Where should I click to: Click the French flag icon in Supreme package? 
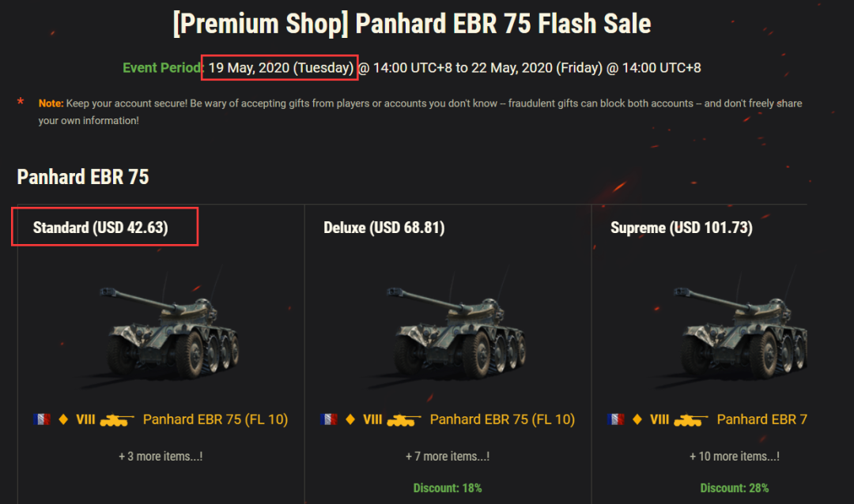[616, 419]
